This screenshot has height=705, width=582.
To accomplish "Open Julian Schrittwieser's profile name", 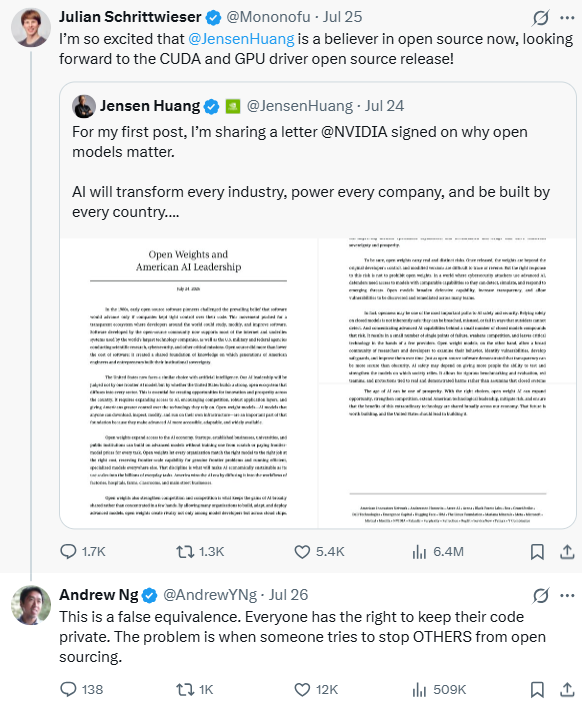I will click(x=130, y=17).
